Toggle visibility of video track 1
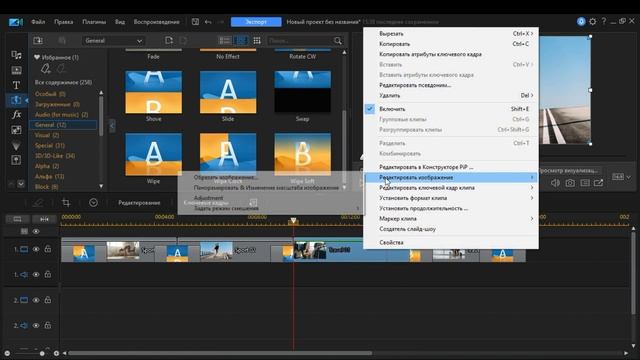Screen dimensions: 640x360 [36, 249]
